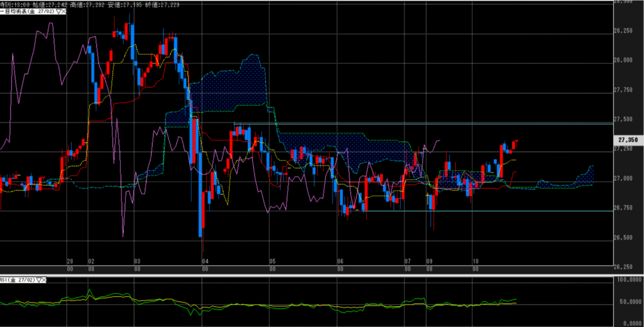Click the current price tag 27,350
The height and width of the screenshot is (327, 644).
coord(628,140)
